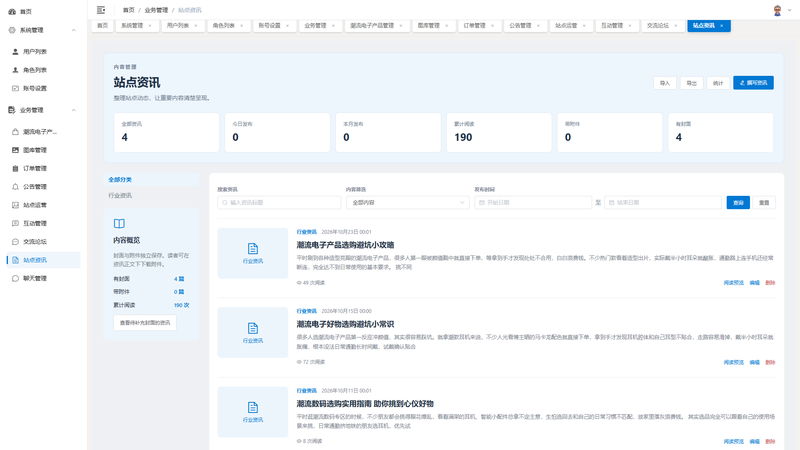The height and width of the screenshot is (450, 800).
Task: Click 删除 for 潮流电子产品选购避坑小攻略
Action: click(x=770, y=283)
